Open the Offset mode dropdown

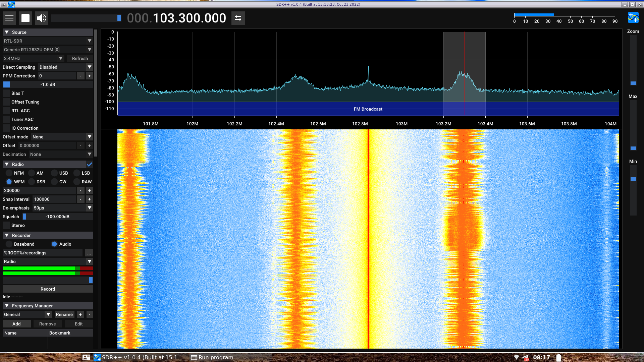(62, 137)
